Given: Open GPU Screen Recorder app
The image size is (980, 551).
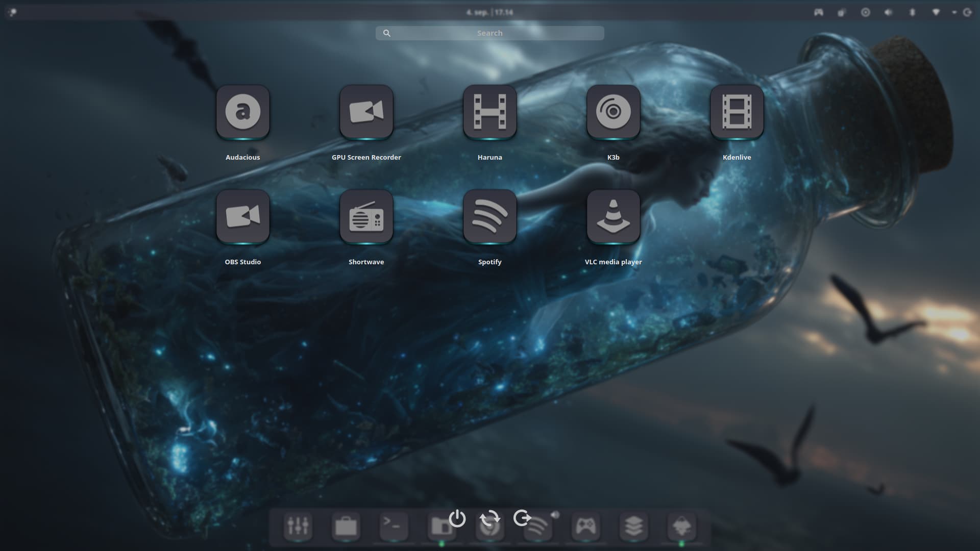Looking at the screenshot, I should click(366, 112).
